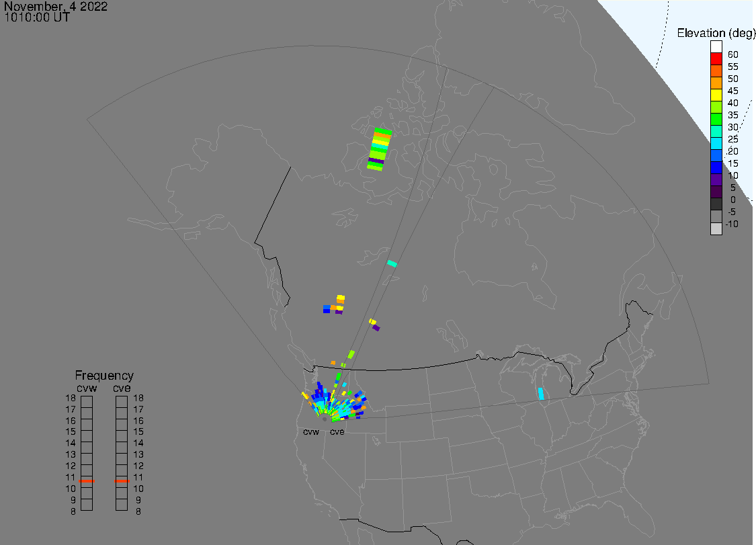Click the dense echo cluster above the cvw/cve sites
Image resolution: width=756 pixels, height=545 pixels.
334,401
